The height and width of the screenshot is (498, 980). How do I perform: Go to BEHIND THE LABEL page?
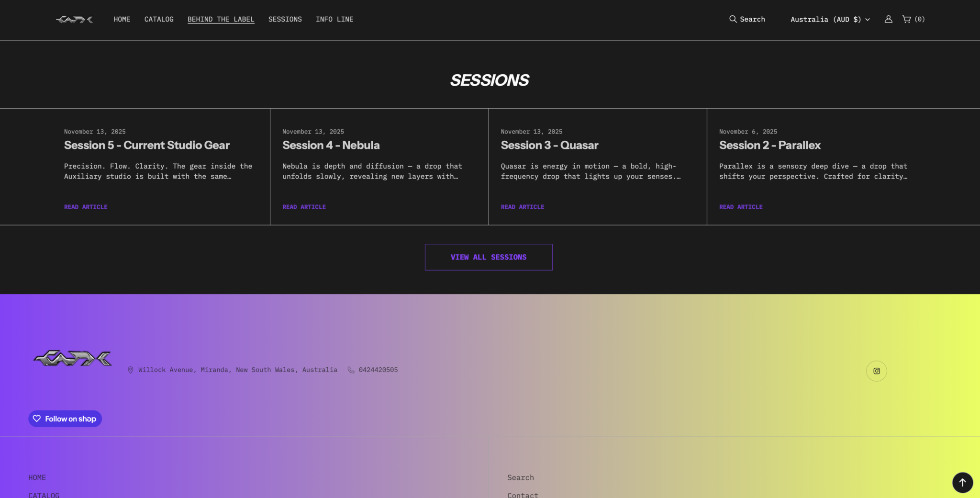[x=221, y=20]
